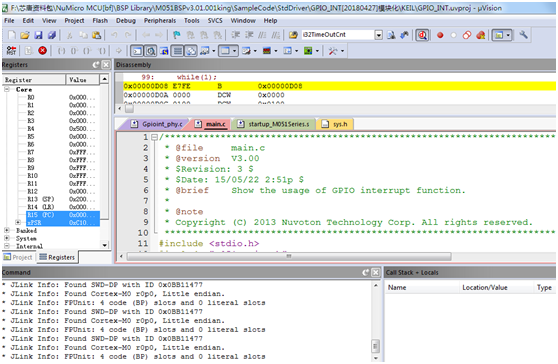The image size is (558, 364).
Task: Expand the xPSR register
Action: 18,222
